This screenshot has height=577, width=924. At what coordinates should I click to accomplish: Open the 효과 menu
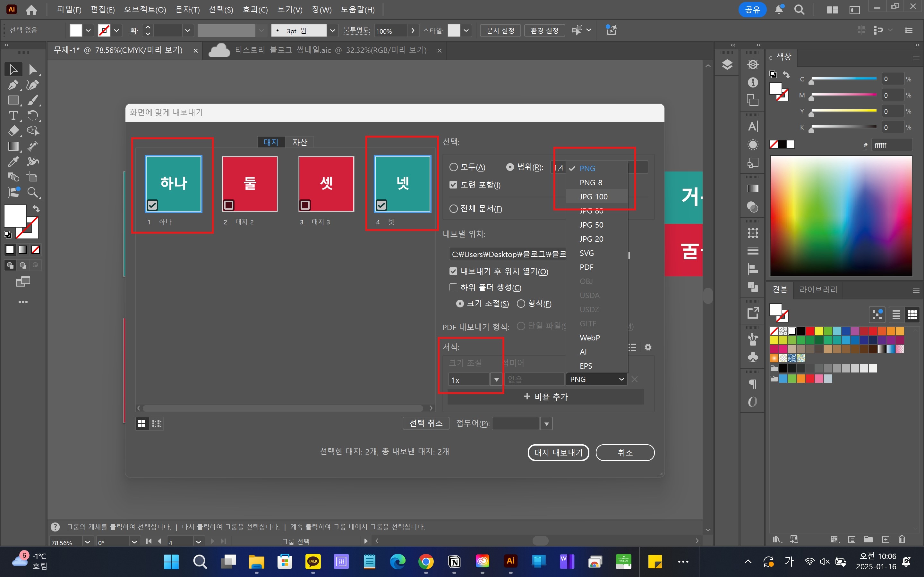pos(255,10)
